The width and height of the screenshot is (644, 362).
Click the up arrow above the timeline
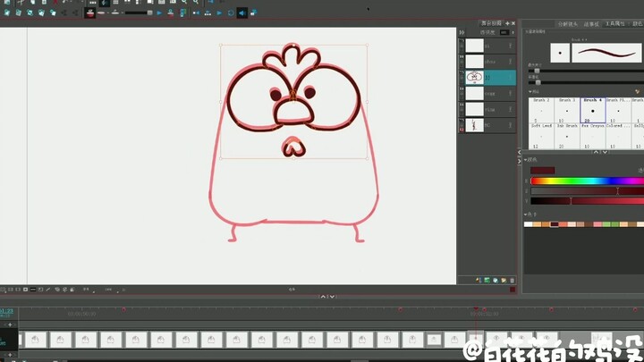pyautogui.click(x=323, y=297)
